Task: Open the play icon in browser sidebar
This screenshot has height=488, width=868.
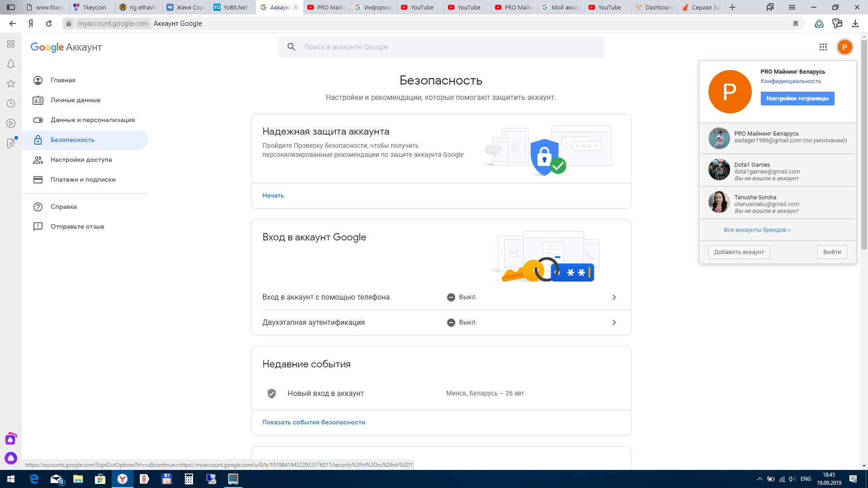Action: pos(11,123)
